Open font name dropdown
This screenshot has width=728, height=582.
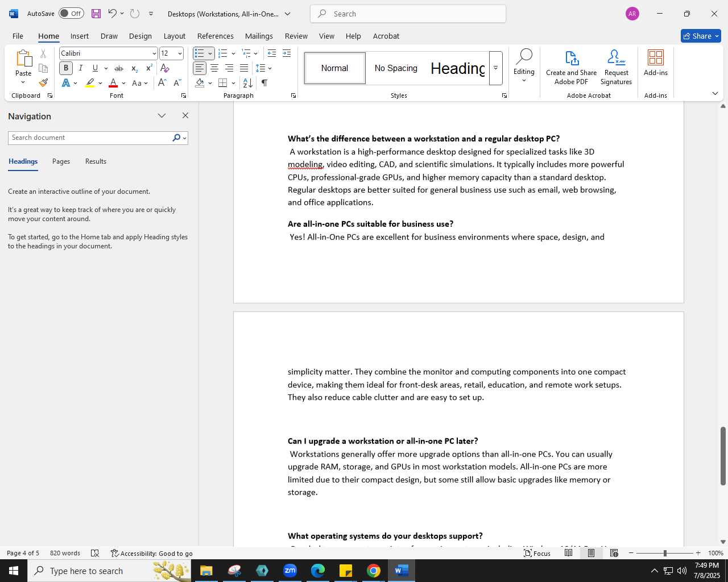[x=154, y=53]
